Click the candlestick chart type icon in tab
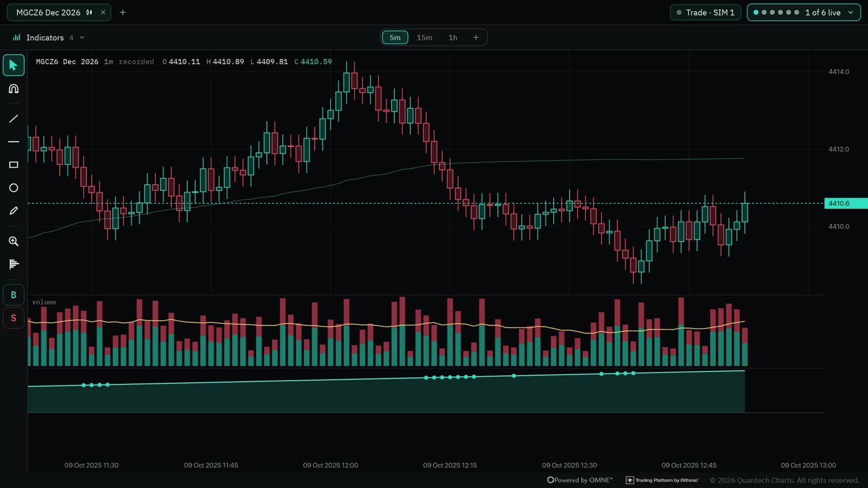This screenshot has height=488, width=868. click(89, 12)
